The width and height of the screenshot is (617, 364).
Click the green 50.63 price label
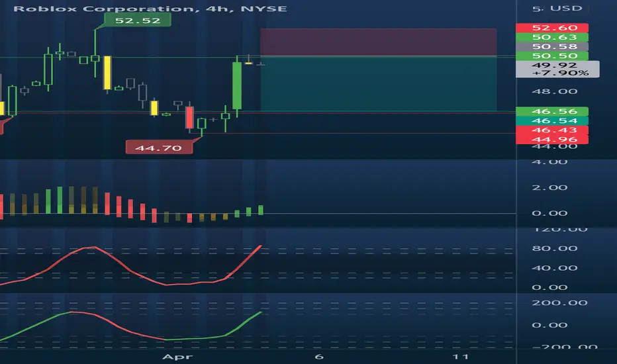[x=551, y=37]
